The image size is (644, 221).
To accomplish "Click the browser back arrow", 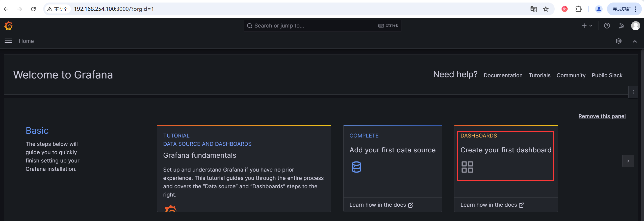I will (x=6, y=9).
